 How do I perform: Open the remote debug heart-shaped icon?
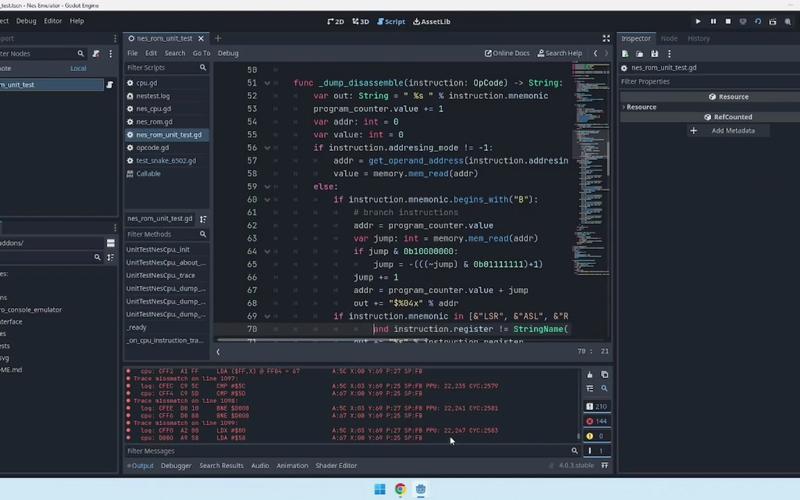743,21
